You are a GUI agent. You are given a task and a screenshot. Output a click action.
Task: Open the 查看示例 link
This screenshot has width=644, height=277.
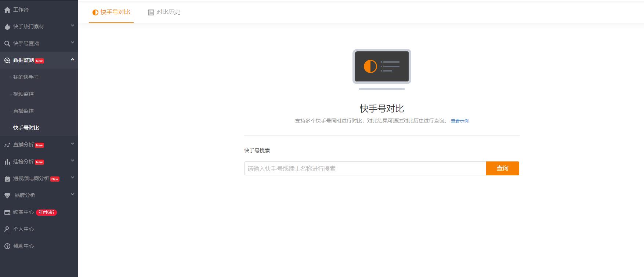pos(460,121)
